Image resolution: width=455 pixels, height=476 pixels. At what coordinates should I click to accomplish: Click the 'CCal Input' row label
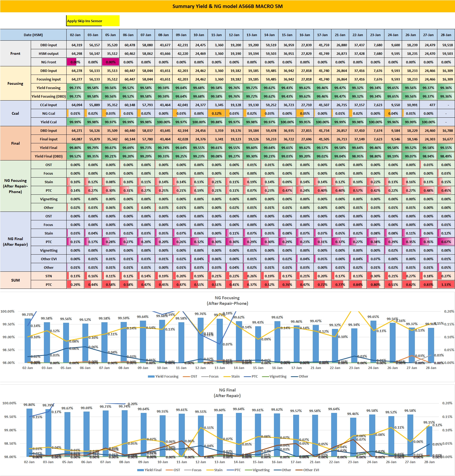click(49, 105)
